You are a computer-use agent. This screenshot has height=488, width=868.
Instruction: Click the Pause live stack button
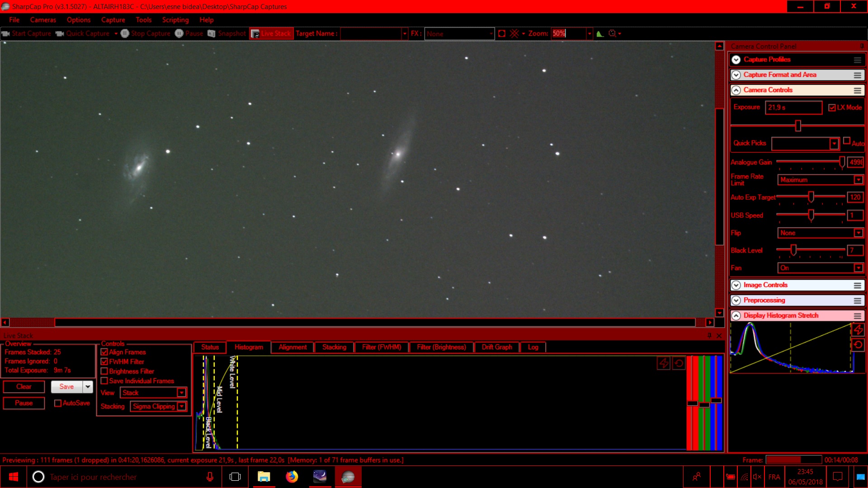pyautogui.click(x=24, y=403)
